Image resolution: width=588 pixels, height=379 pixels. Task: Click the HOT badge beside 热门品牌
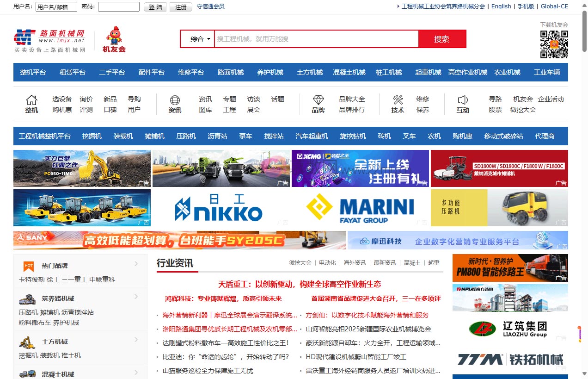pos(28,266)
